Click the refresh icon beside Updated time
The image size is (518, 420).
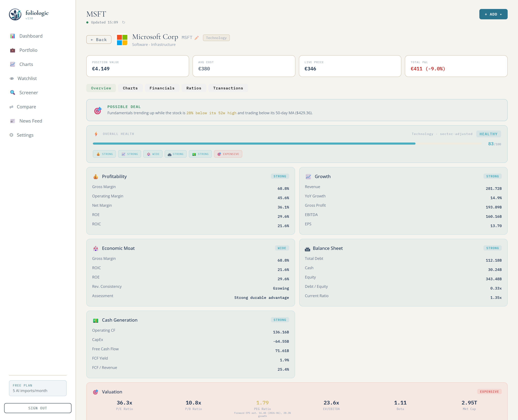(x=124, y=22)
